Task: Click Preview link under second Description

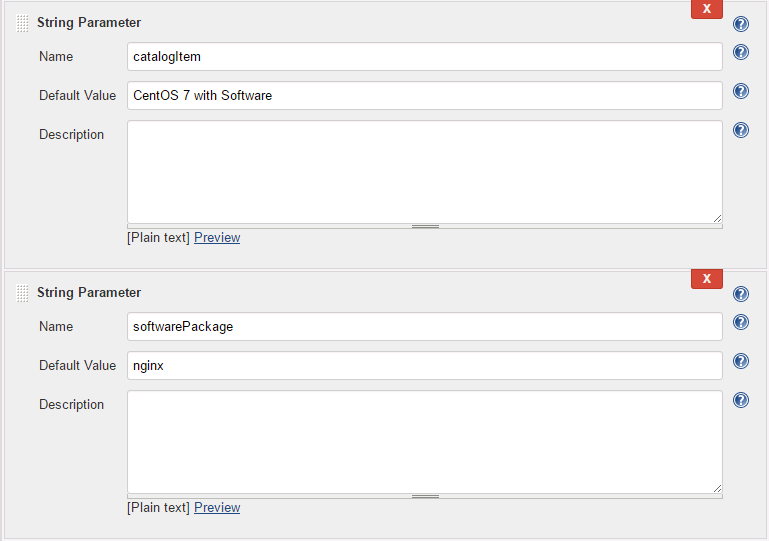Action: coord(217,508)
